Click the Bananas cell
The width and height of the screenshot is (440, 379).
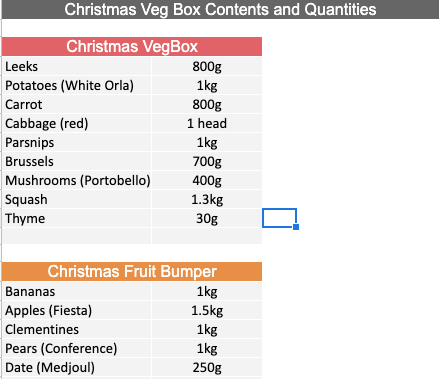pyautogui.click(x=77, y=291)
